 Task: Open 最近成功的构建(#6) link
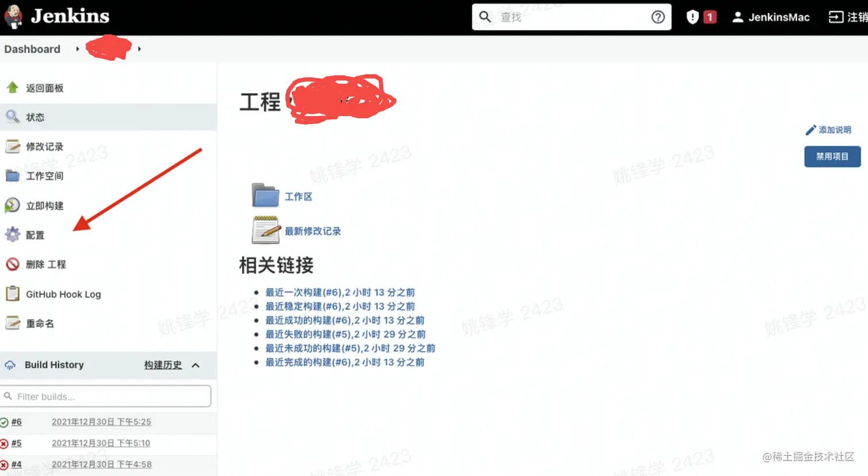coord(344,320)
